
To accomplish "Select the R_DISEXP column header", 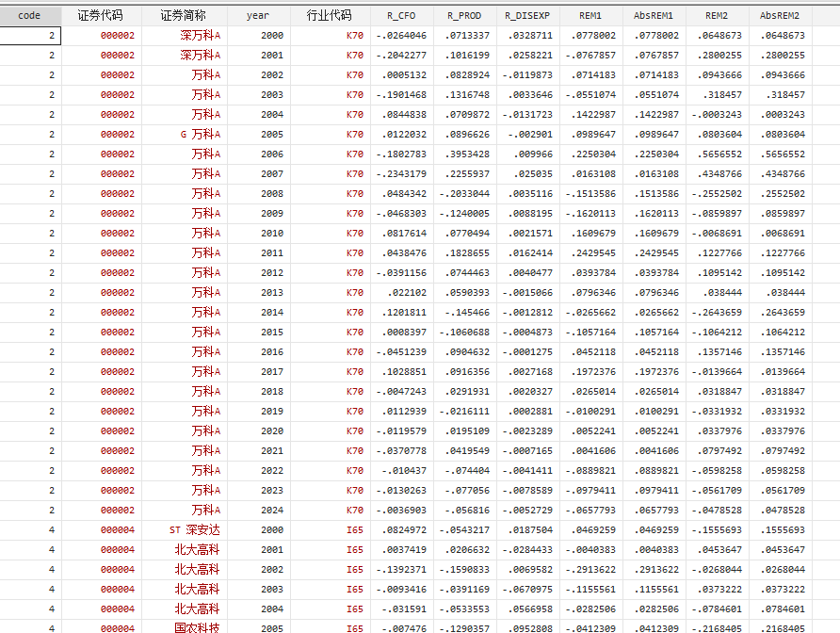I will (527, 16).
